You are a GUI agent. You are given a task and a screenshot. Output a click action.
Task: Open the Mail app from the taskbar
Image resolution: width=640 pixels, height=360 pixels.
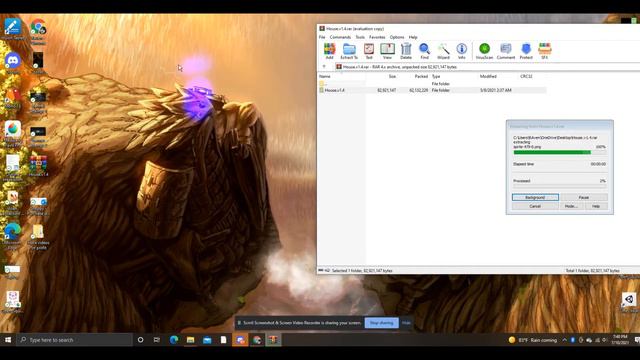pos(207,340)
